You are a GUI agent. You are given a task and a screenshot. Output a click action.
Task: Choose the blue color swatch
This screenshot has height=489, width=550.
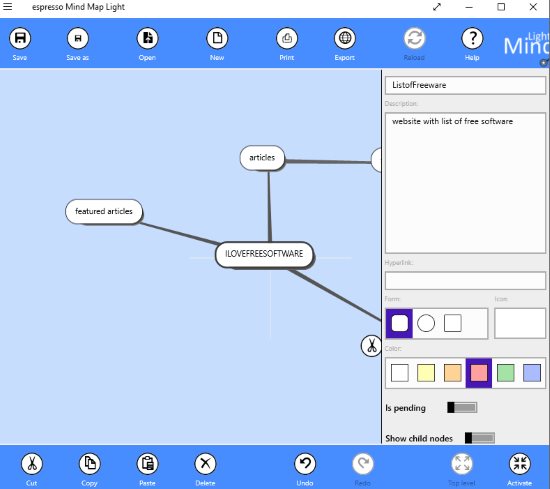pos(532,373)
